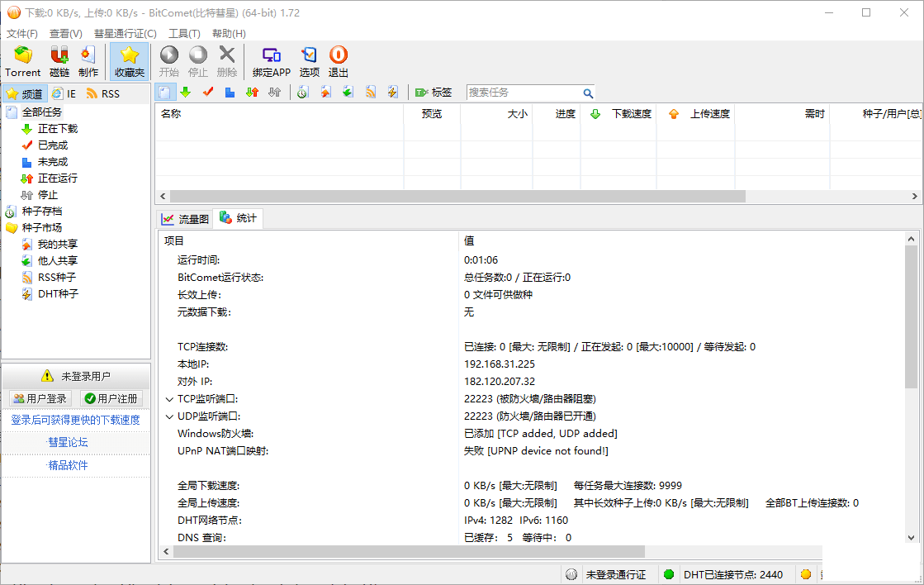Click the task list's scroll-right arrow

[915, 197]
